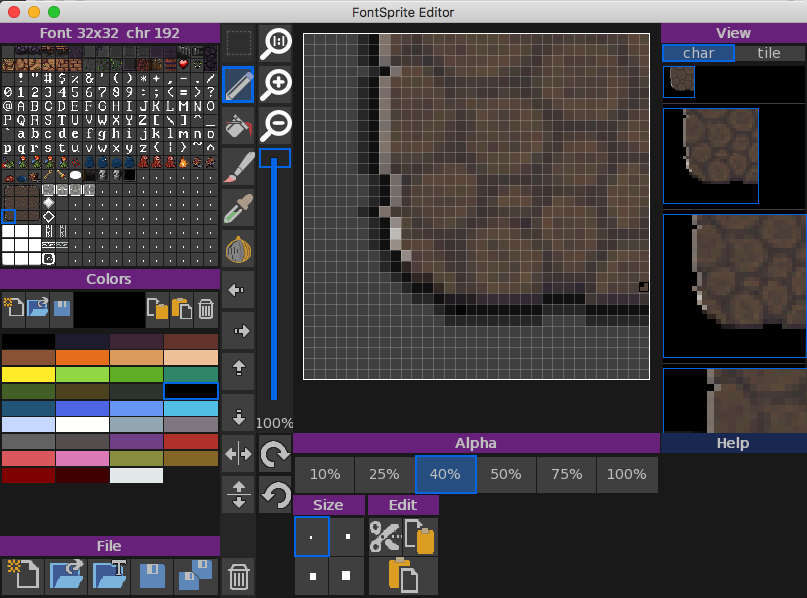Select the Eyedropper color picker tool
Viewport: 807px width, 598px height.
pos(238,208)
